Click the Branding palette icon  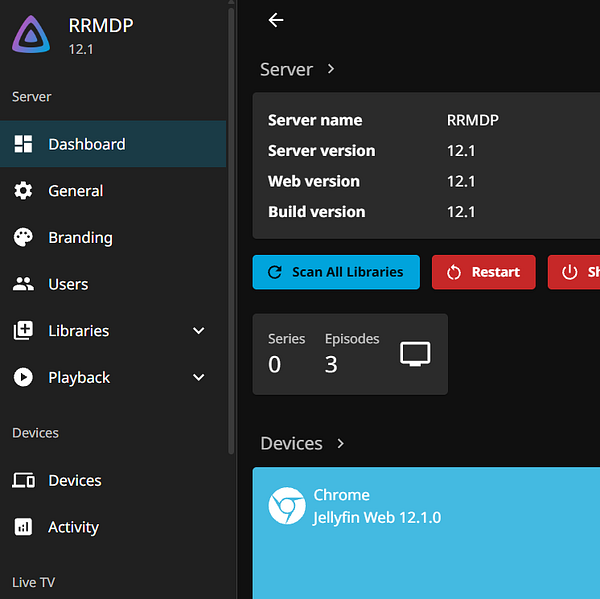tap(23, 237)
